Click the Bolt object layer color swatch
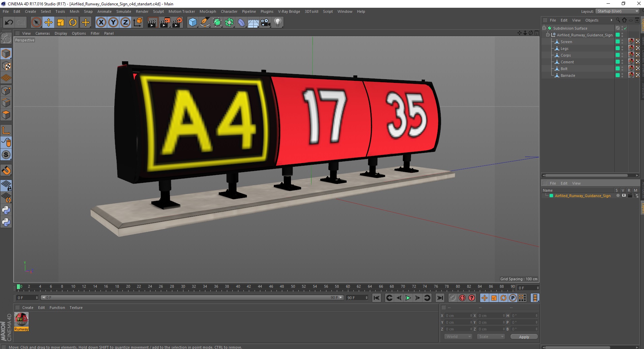 click(x=618, y=68)
